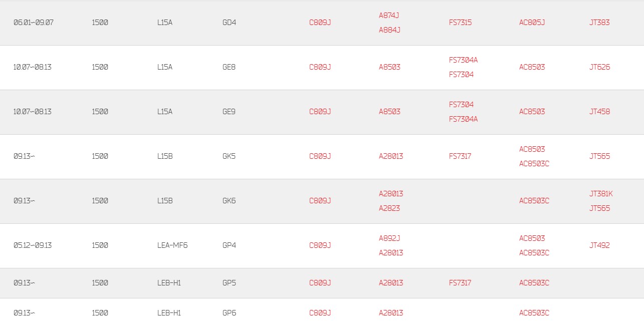Click A8503 in the GE9 row
The width and height of the screenshot is (644, 328).
tap(389, 112)
